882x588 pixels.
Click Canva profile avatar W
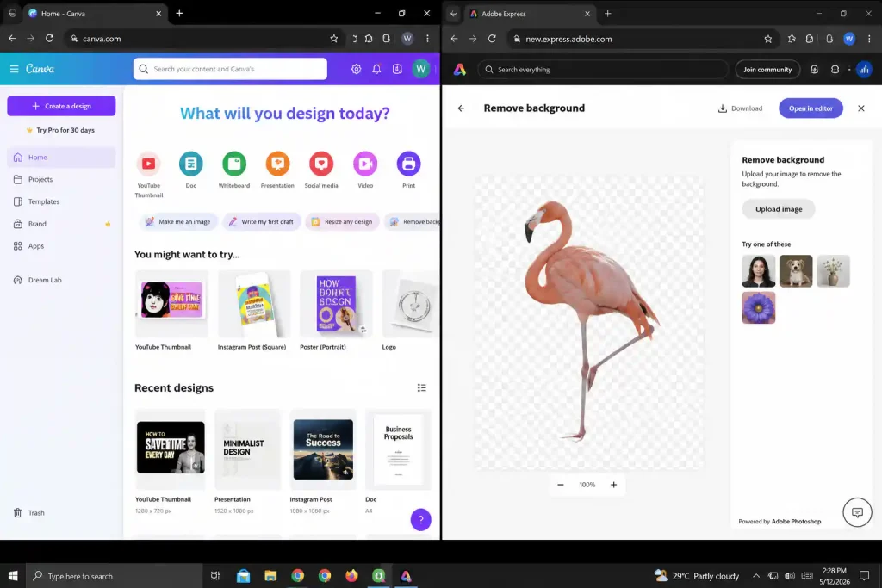(420, 69)
